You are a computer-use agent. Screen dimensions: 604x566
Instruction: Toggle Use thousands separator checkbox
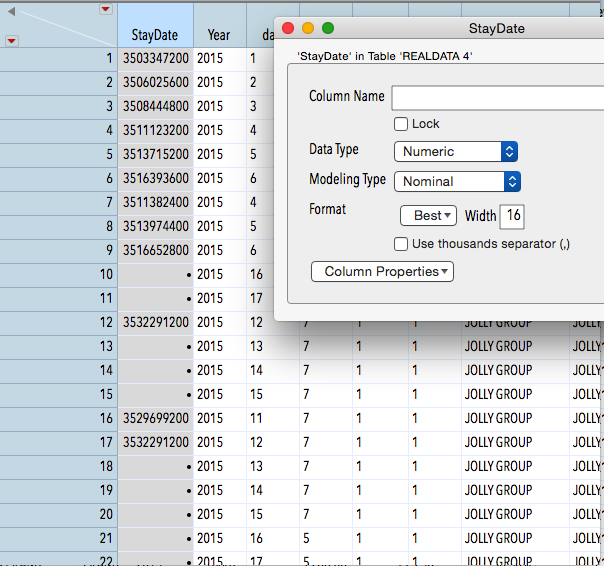click(x=401, y=244)
